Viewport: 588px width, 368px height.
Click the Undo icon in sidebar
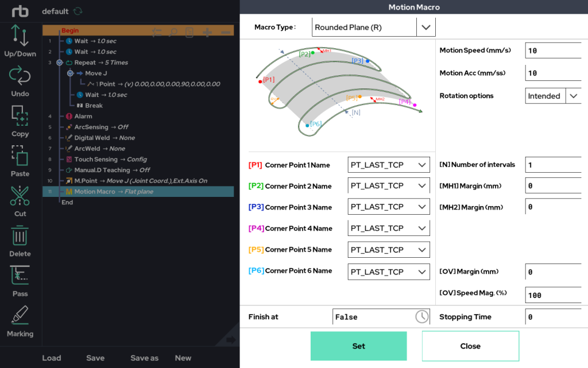click(x=20, y=75)
